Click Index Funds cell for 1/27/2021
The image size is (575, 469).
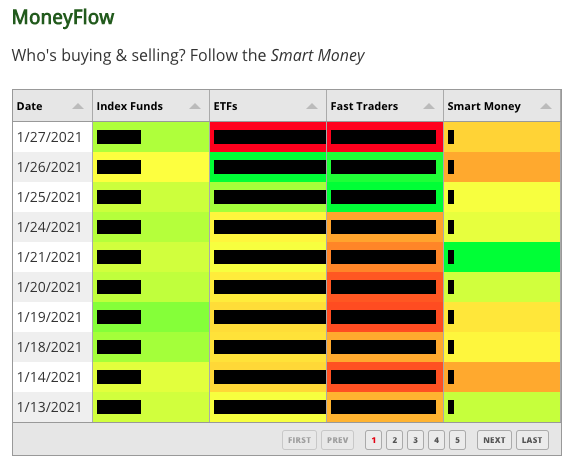tap(151, 137)
